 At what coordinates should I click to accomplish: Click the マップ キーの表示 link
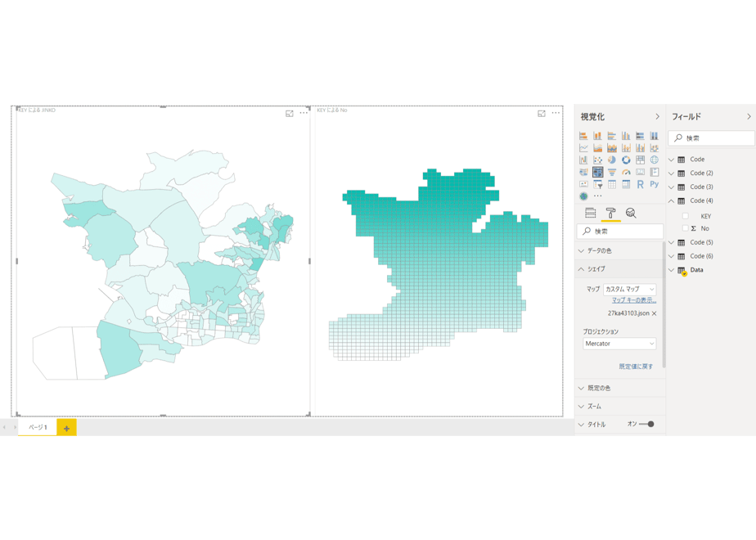point(634,300)
